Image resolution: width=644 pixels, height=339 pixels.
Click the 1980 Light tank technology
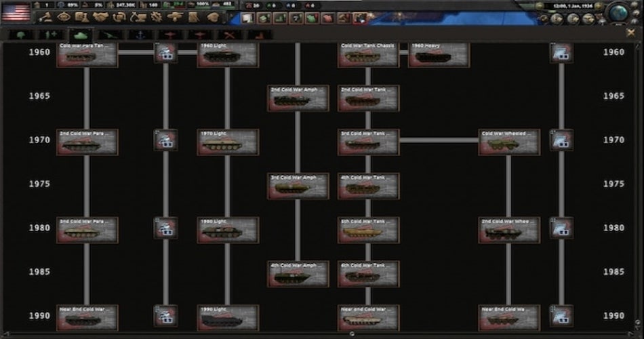227,230
